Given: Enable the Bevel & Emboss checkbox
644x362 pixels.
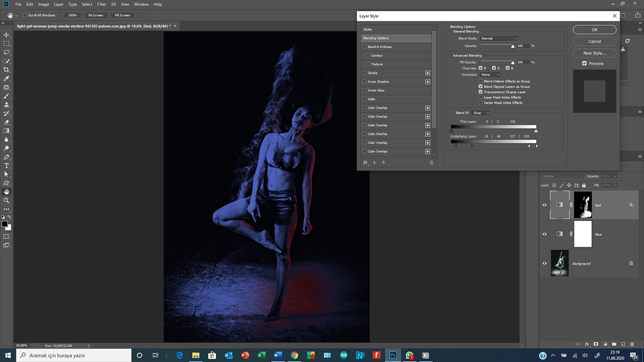Looking at the screenshot, I should pos(365,47).
